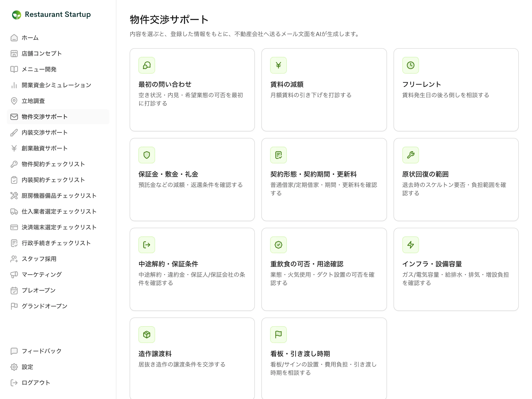Image resolution: width=532 pixels, height=399 pixels.
Task: Click the card icon beside 決済端末選定チェックリスト
Action: (14, 227)
